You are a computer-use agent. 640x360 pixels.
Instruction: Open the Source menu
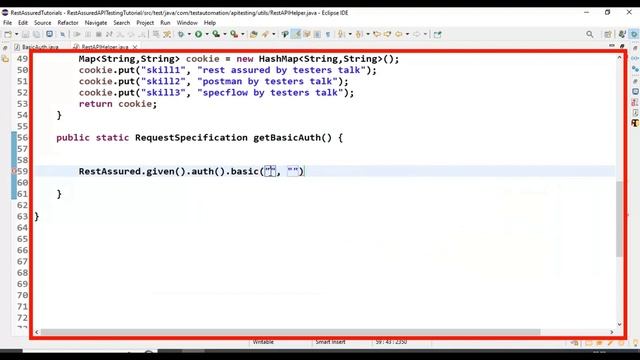pos(42,23)
